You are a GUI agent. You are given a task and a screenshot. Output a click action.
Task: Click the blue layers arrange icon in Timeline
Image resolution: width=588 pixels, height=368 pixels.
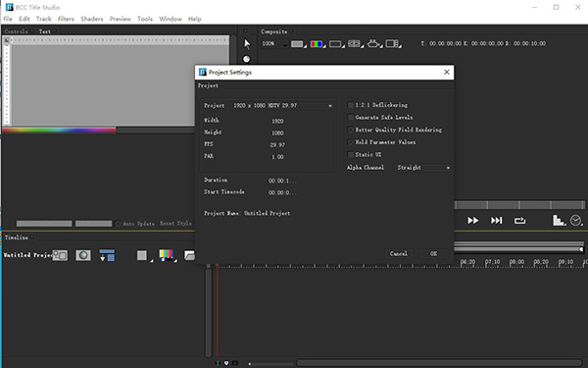pos(107,255)
